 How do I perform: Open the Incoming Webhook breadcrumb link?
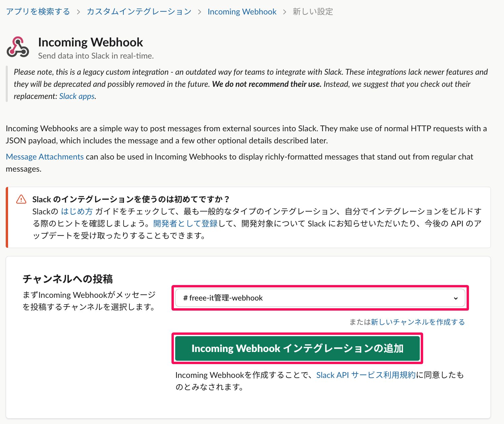(242, 12)
